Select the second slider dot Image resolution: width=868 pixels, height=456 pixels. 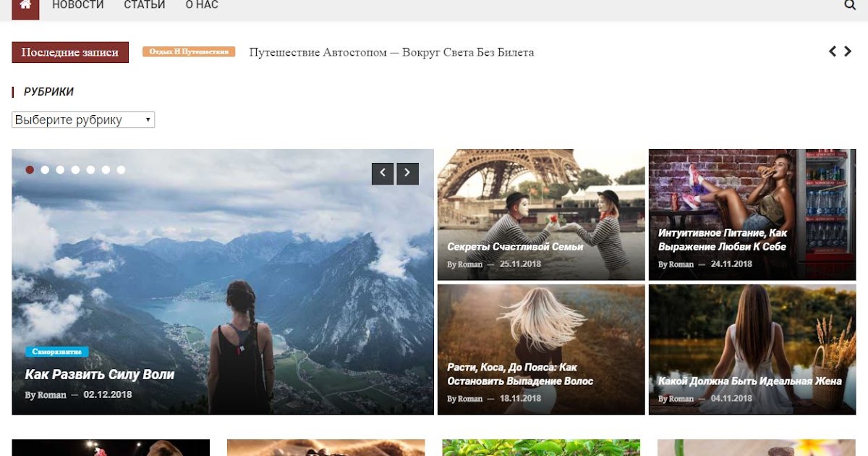(x=45, y=169)
